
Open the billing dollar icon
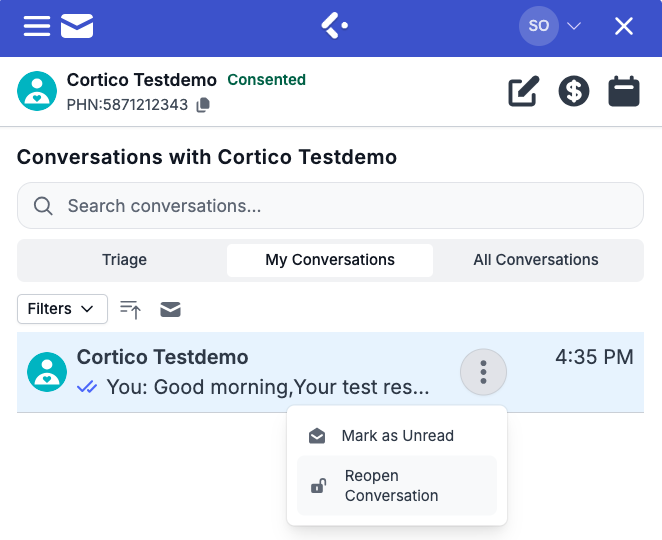click(574, 92)
